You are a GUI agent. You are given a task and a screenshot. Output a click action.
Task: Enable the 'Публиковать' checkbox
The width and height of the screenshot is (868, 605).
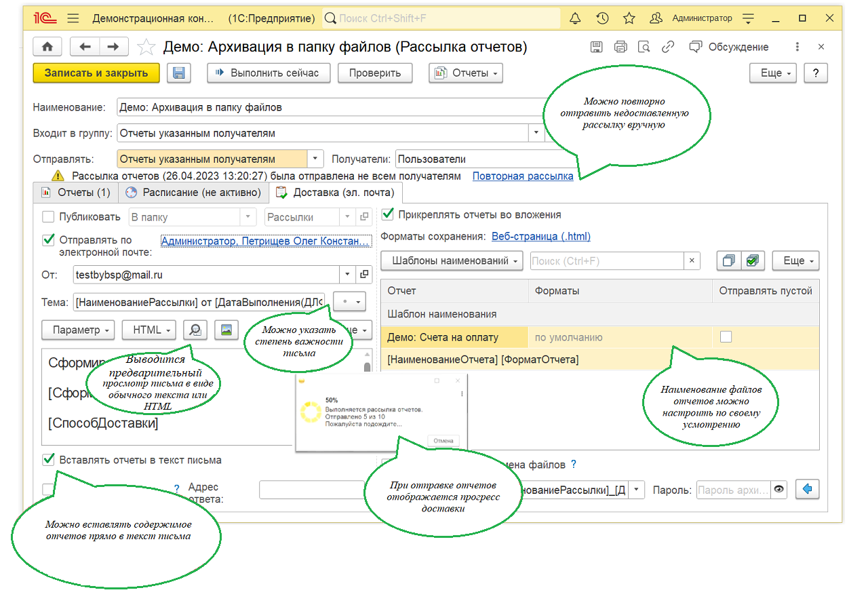48,217
